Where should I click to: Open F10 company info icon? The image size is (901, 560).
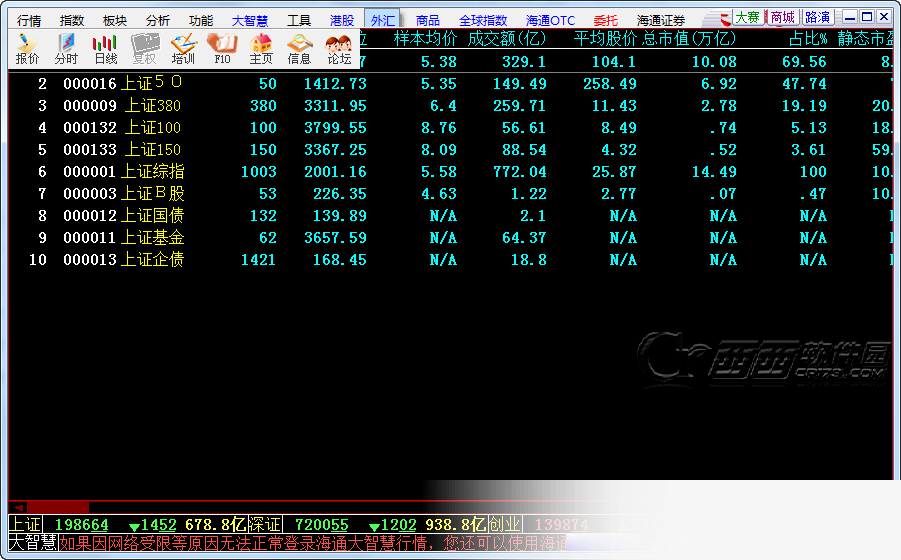point(222,49)
